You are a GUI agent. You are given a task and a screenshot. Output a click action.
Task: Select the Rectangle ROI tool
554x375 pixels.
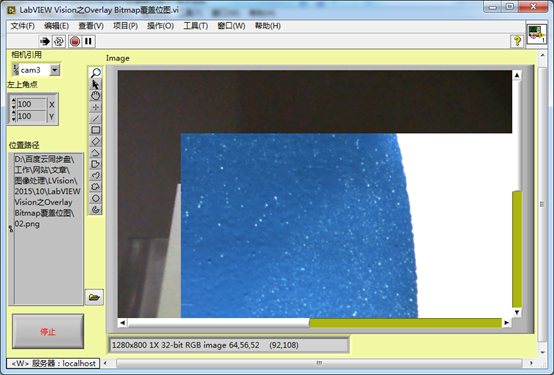pyautogui.click(x=95, y=130)
